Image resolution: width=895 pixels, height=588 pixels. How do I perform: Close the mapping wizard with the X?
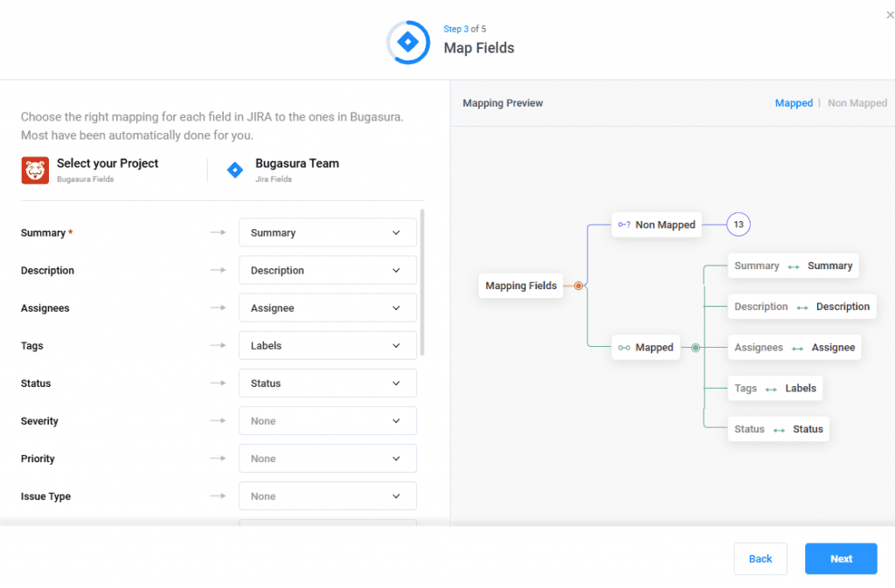coord(890,15)
